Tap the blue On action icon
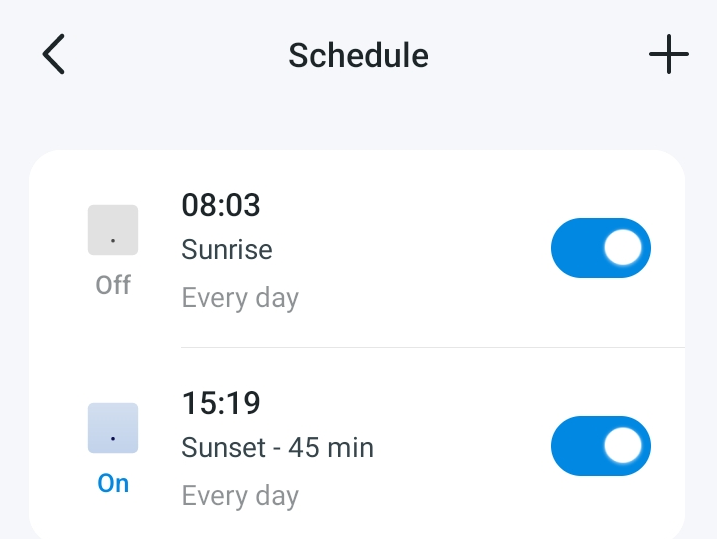The height and width of the screenshot is (539, 717). click(113, 428)
